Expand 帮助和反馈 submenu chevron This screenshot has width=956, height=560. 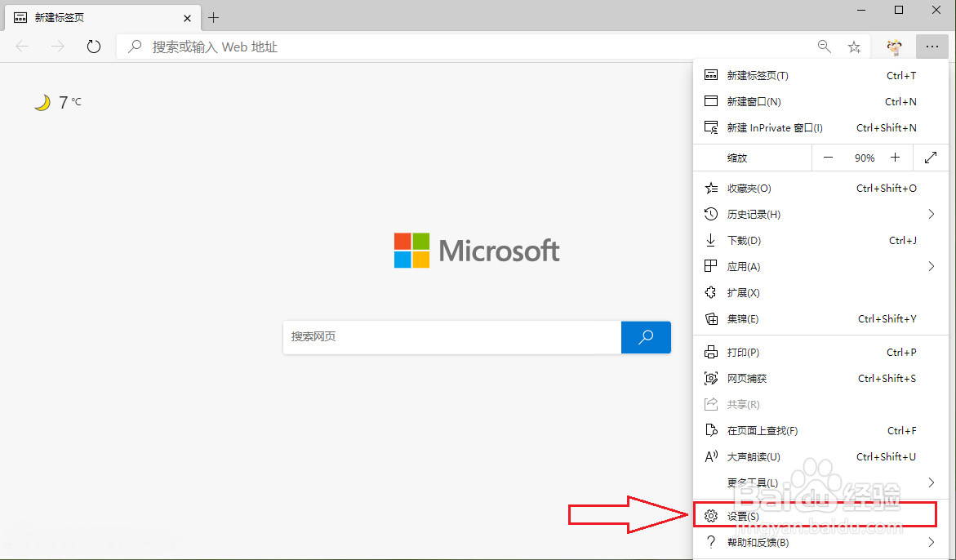(931, 542)
